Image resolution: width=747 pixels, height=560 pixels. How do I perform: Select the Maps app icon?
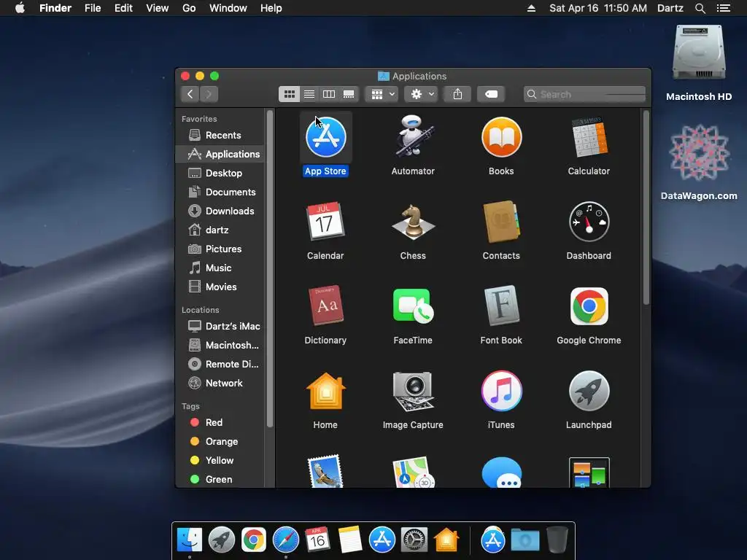click(x=413, y=472)
